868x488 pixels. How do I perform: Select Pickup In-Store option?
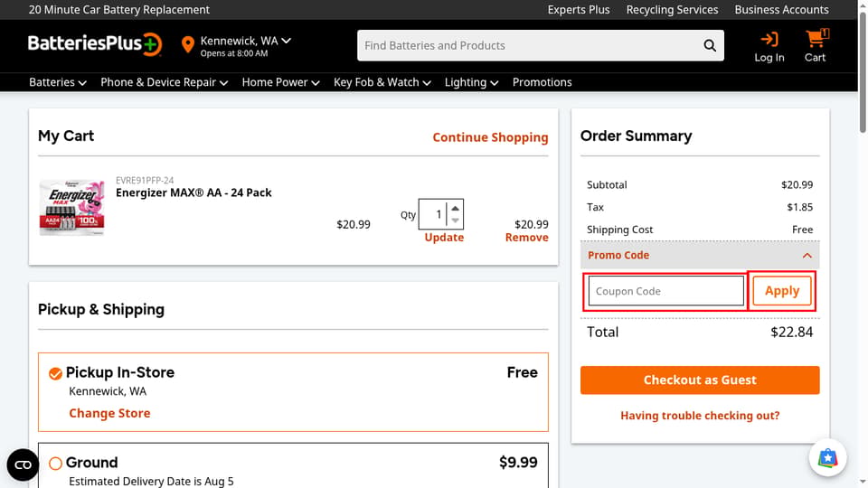tap(55, 373)
